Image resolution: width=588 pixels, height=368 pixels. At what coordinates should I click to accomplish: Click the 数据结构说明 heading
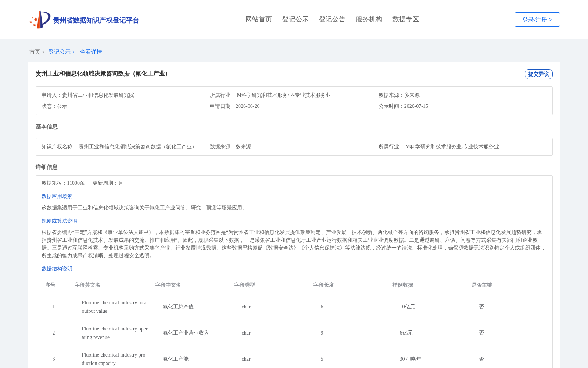point(57,269)
